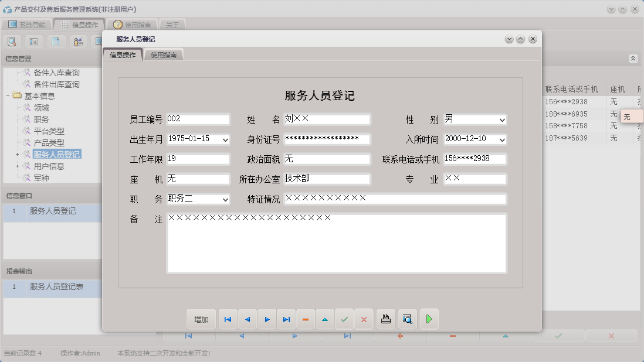
Task: Click the blue triangle edit icon
Action: pos(325,319)
